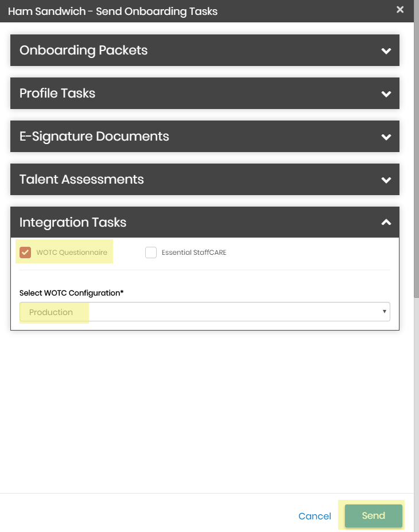419x532 pixels.
Task: Click the Cancel link
Action: [x=315, y=516]
